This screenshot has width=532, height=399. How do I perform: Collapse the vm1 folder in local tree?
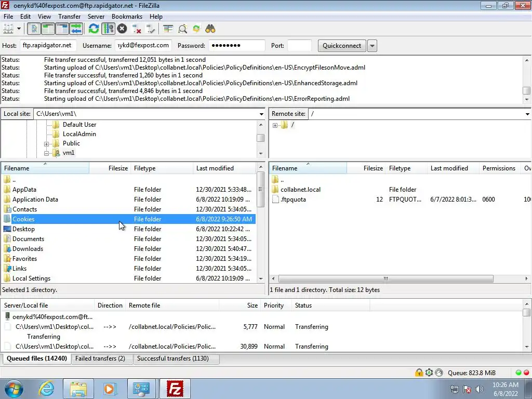click(46, 153)
